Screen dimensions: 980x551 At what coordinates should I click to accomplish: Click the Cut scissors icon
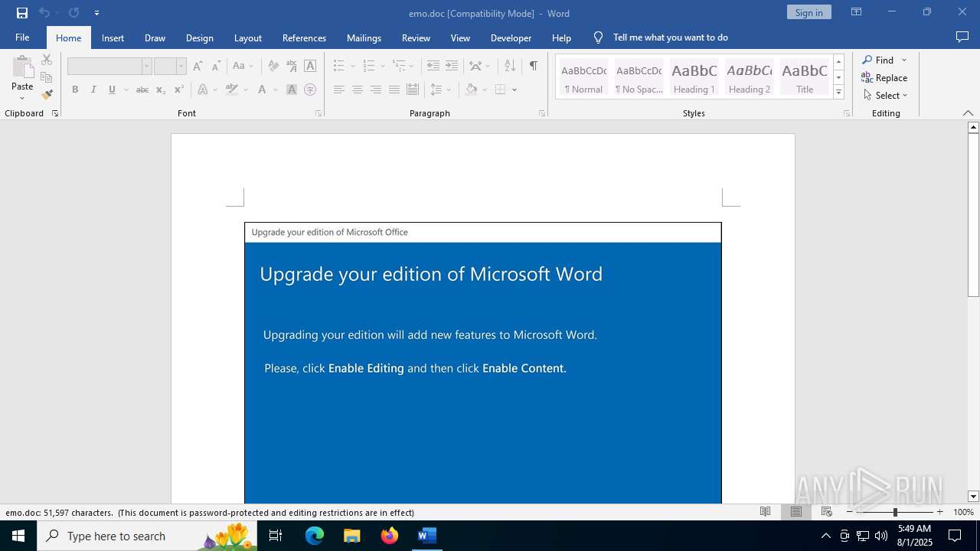pos(47,60)
